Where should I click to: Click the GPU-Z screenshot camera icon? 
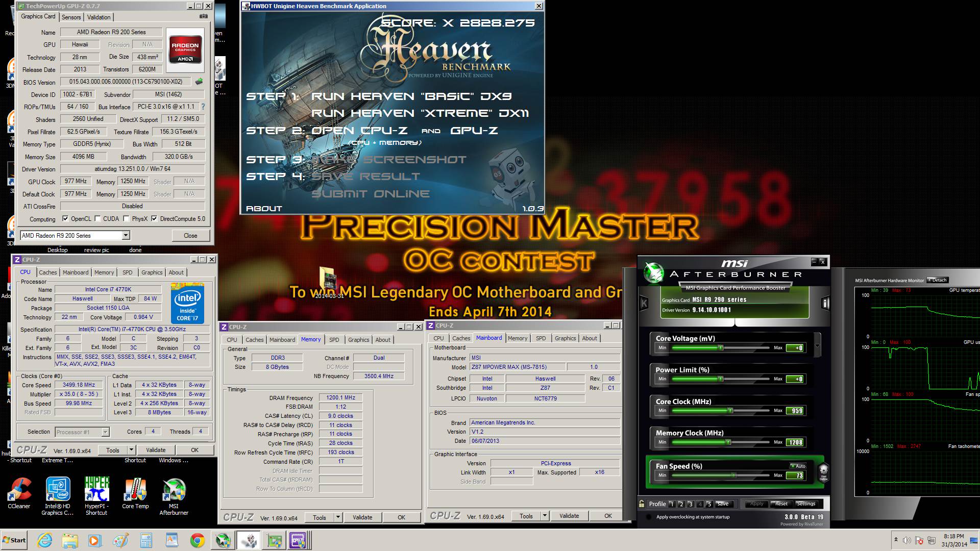point(204,16)
